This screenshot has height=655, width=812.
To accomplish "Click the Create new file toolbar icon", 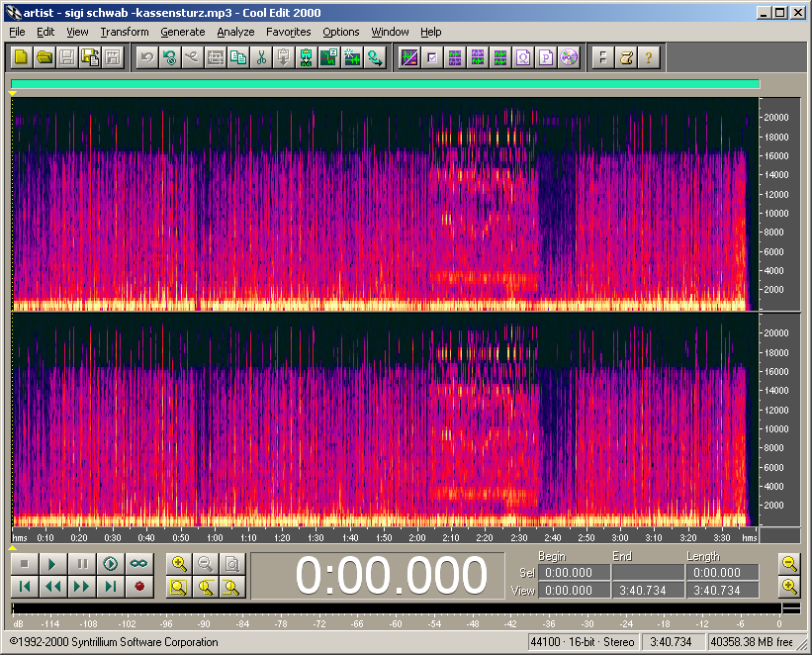I will tap(22, 57).
